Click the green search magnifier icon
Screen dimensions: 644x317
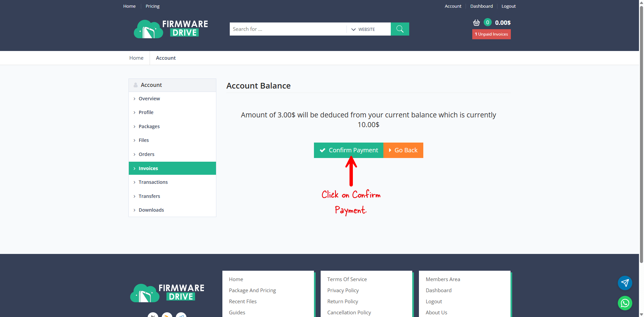click(400, 29)
